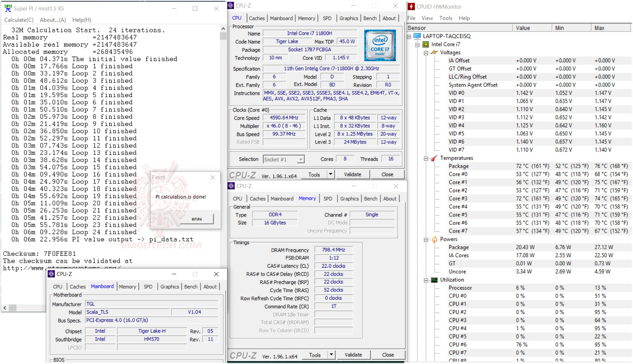The image size is (633, 364).
Task: Click Close button in CPU-Z Memory window
Action: 388,355
